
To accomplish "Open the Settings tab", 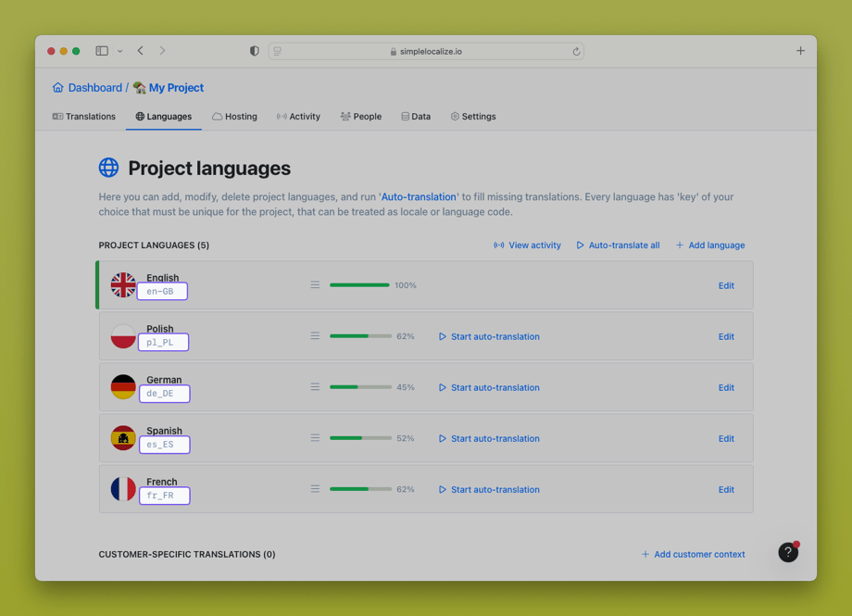I will (473, 117).
